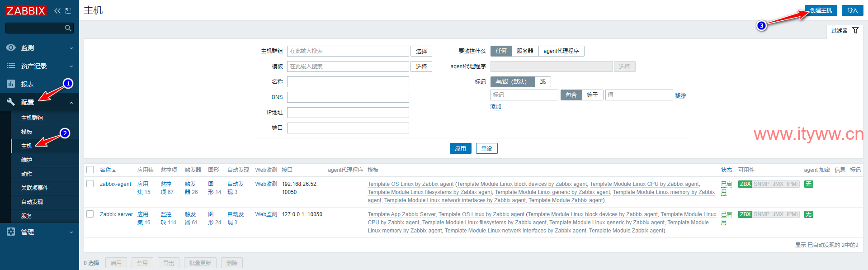
Task: Click 选择 beside 模板 field
Action: click(421, 66)
